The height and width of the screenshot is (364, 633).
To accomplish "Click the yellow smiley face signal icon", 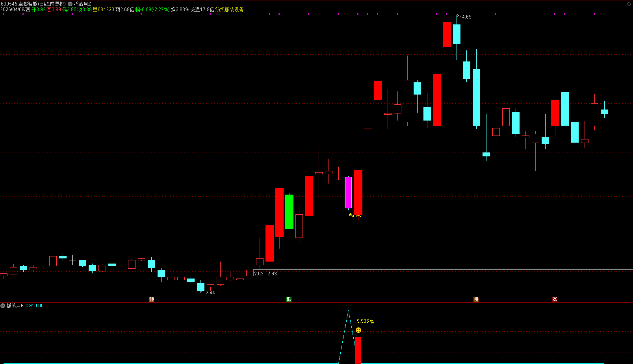I will (x=358, y=330).
